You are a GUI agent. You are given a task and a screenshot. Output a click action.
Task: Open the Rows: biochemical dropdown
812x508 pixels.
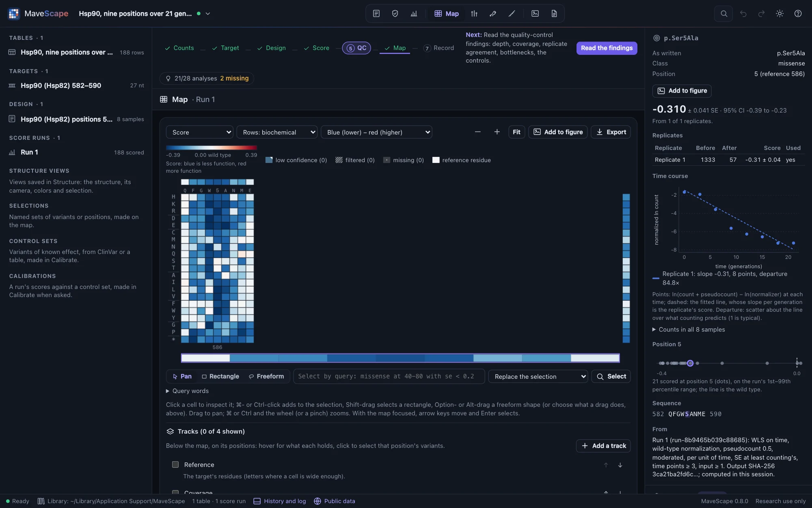(277, 132)
